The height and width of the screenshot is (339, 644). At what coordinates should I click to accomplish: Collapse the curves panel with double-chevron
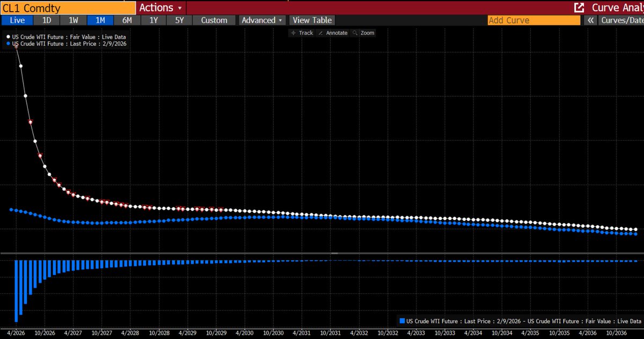tap(590, 20)
